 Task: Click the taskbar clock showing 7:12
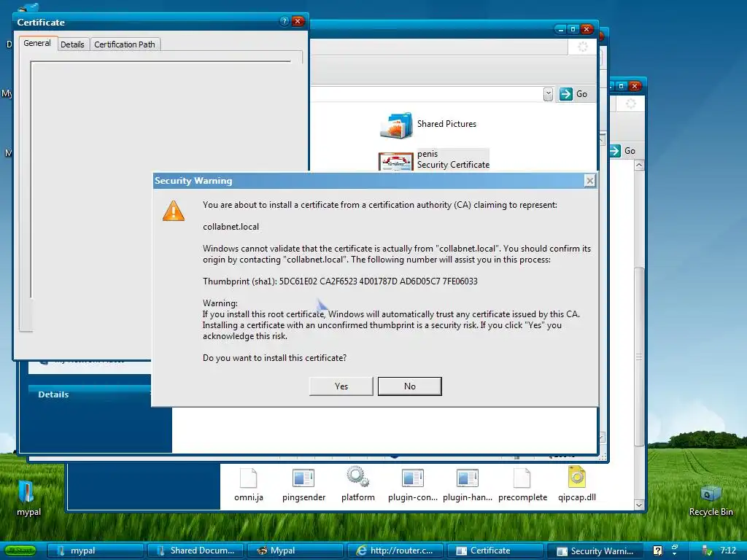point(728,551)
